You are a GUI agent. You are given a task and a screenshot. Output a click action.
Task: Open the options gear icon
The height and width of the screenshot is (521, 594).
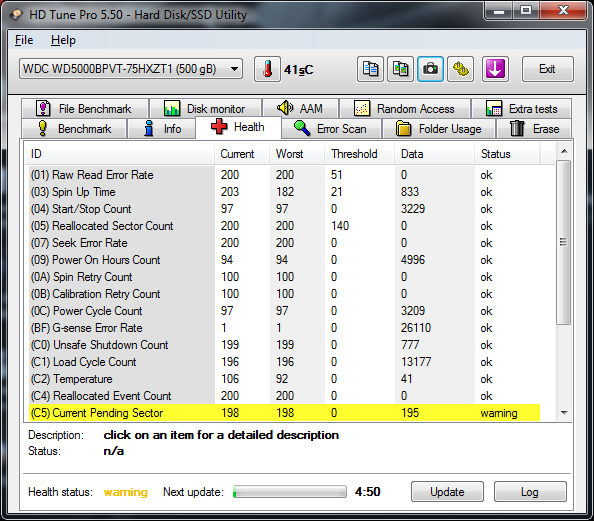(460, 69)
